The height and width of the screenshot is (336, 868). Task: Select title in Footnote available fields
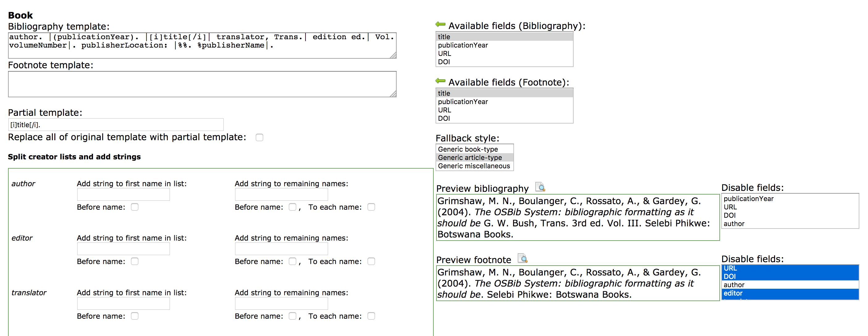coord(504,93)
